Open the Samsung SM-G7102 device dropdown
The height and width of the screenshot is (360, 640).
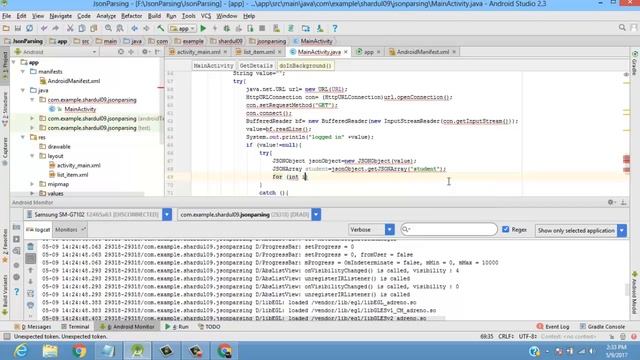click(167, 214)
